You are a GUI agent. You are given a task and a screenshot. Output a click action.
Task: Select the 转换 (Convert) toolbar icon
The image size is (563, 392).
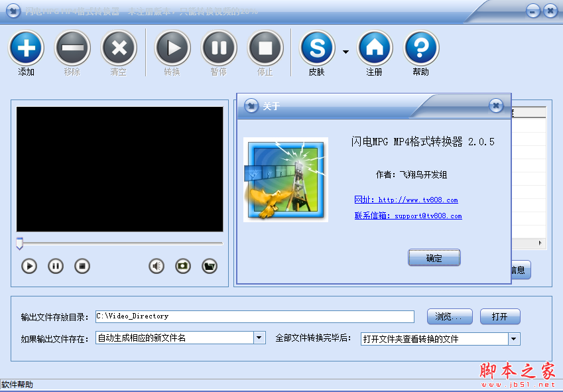pyautogui.click(x=172, y=48)
